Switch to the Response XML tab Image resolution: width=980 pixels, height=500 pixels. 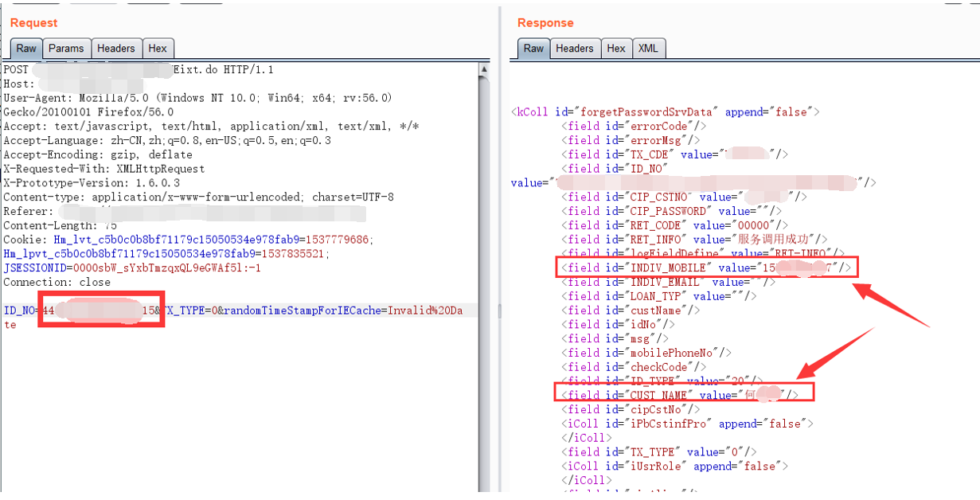point(648,49)
